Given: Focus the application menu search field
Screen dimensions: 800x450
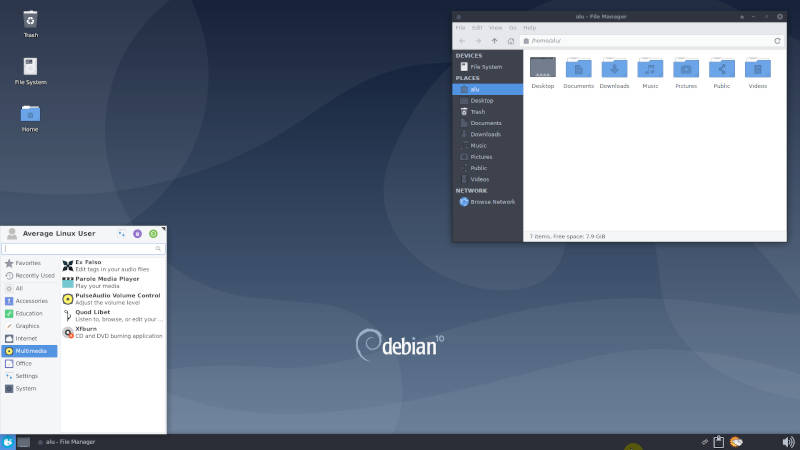Looking at the screenshot, I should click(83, 248).
